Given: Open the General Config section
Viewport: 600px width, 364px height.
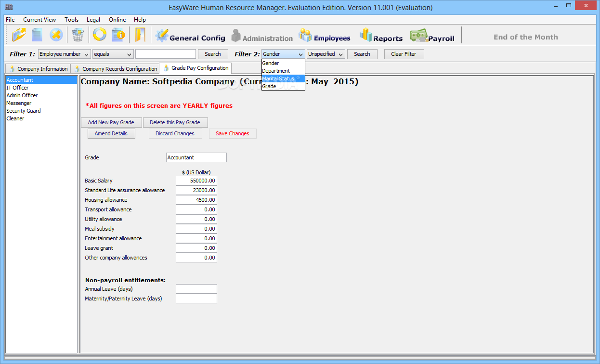Looking at the screenshot, I should [x=190, y=36].
